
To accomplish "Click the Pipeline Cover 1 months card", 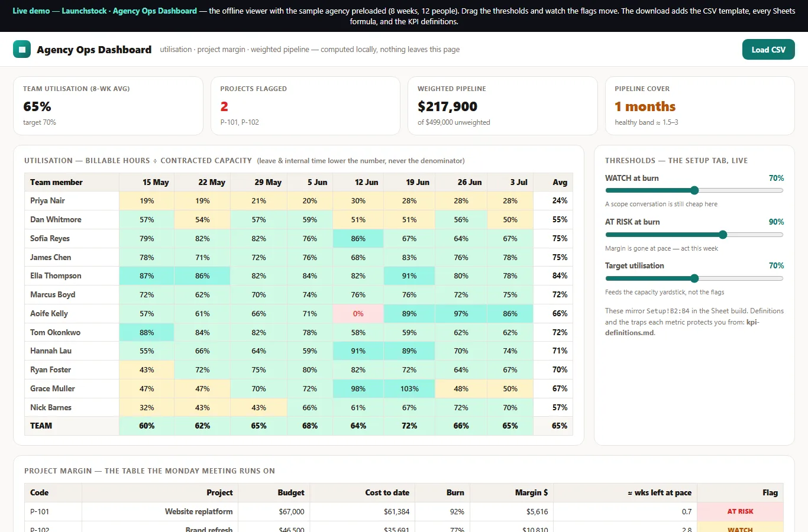I will pos(700,106).
